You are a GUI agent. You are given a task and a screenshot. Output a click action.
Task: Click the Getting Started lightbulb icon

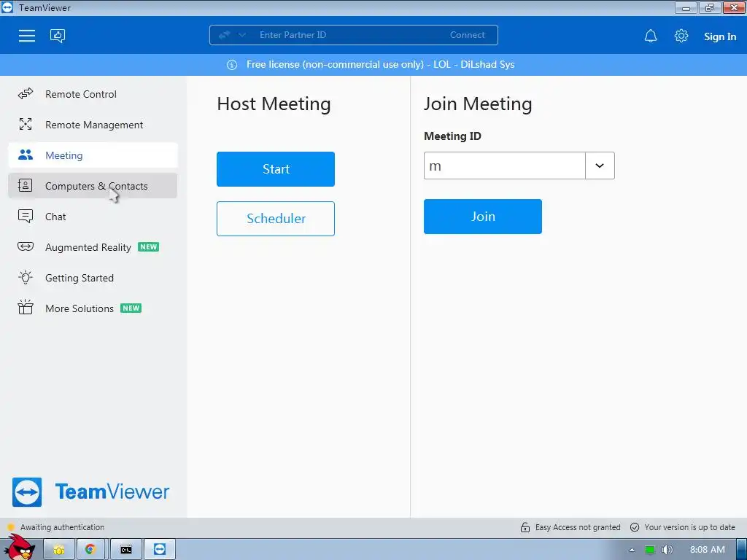coord(26,277)
